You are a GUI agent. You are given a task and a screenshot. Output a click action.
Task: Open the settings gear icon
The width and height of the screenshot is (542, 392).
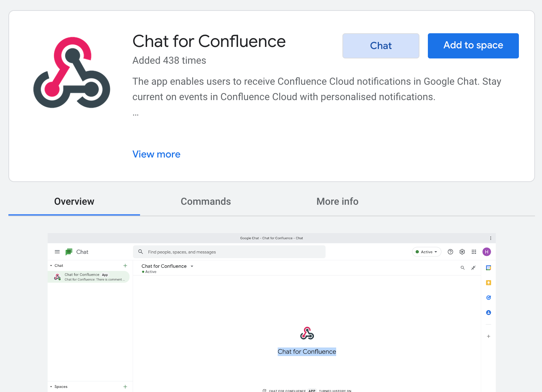462,252
